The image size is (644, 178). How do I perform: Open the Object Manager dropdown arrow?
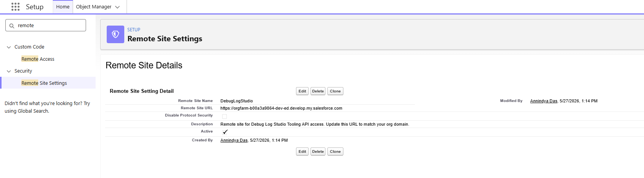(x=117, y=7)
